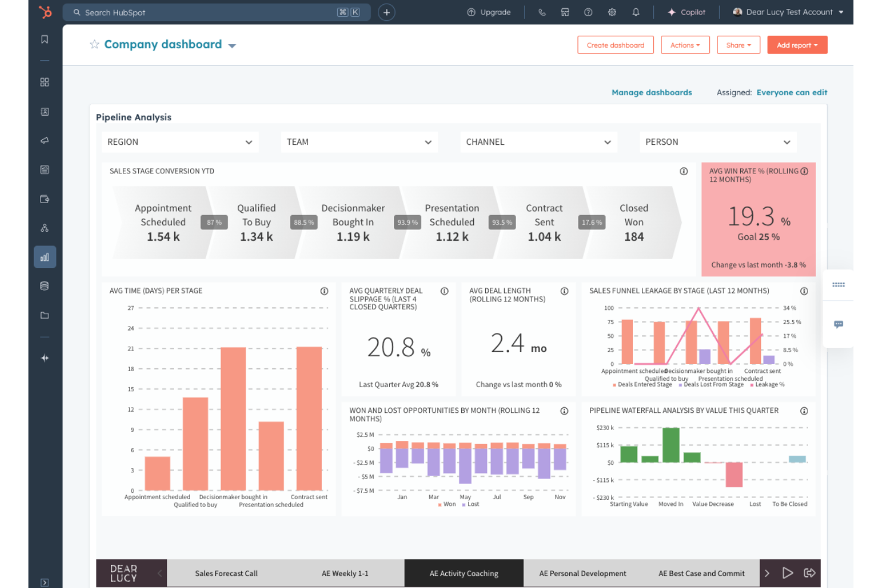Click the calling phone icon in top bar
Image resolution: width=882 pixels, height=588 pixels.
542,12
